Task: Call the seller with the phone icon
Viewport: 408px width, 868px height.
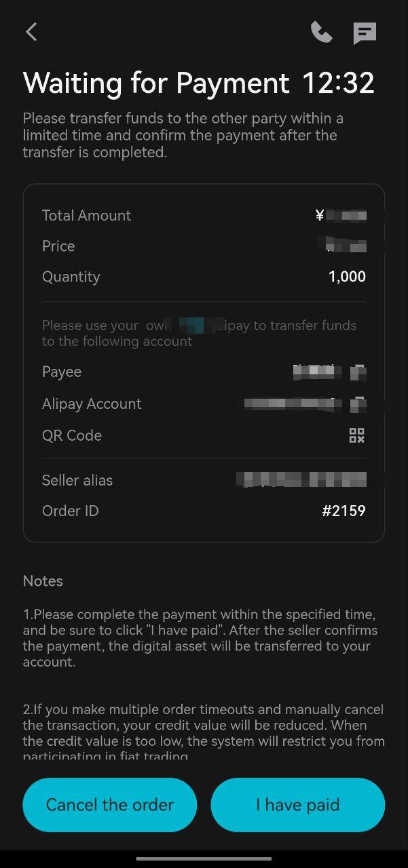Action: [321, 32]
